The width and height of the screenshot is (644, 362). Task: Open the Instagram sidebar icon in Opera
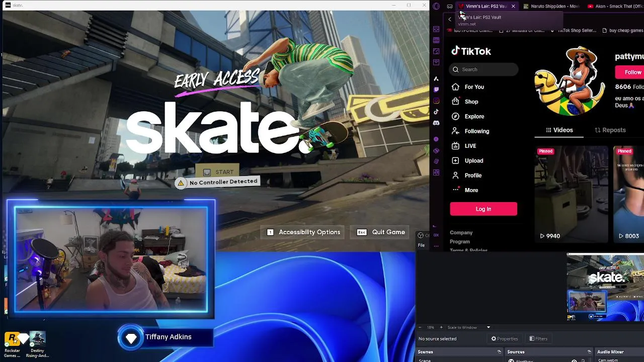[x=436, y=101]
